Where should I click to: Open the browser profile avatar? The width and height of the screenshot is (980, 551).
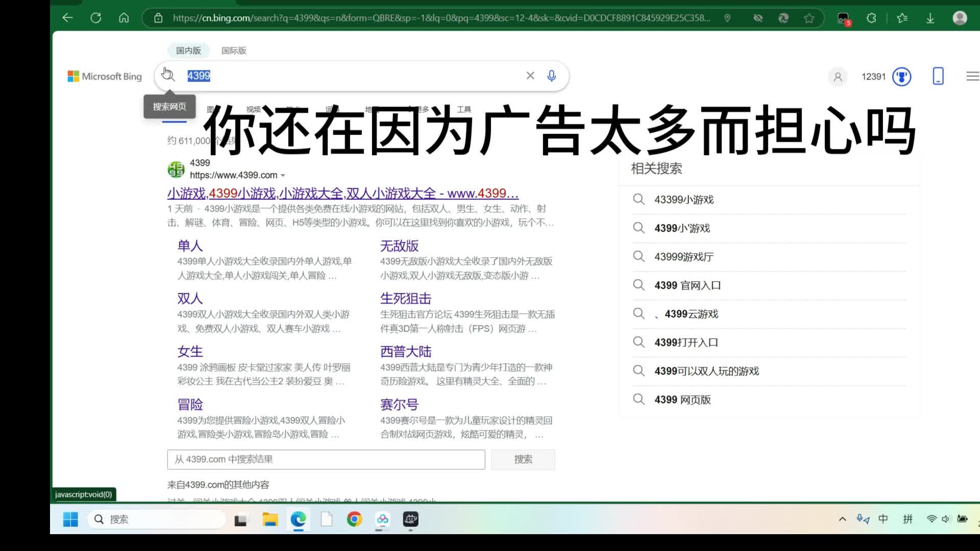click(x=960, y=18)
